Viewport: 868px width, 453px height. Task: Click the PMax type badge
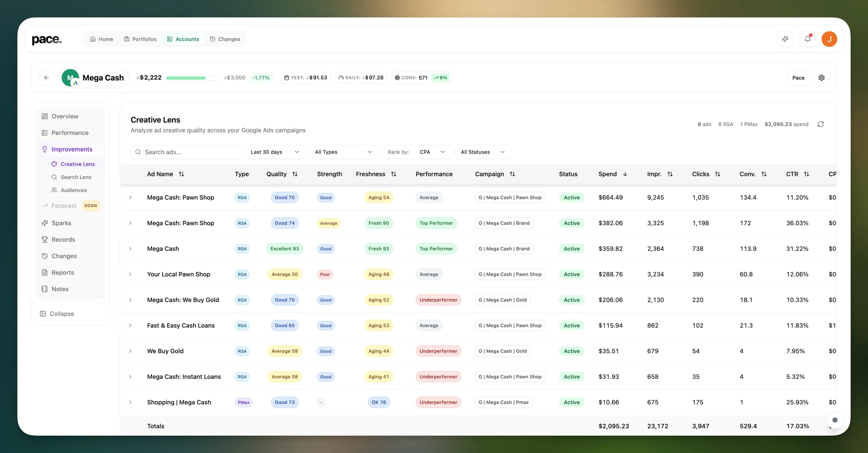coord(243,402)
